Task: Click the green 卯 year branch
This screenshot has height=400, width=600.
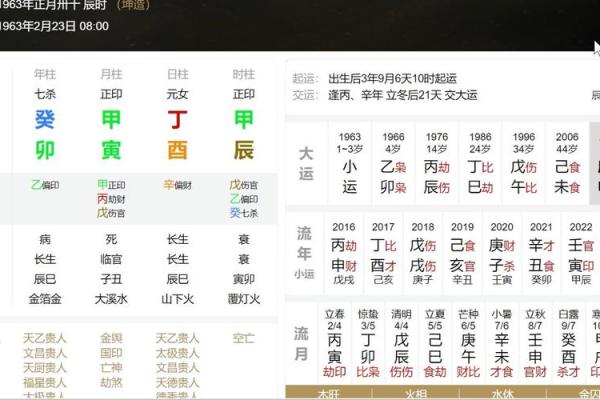Action: coord(45,150)
